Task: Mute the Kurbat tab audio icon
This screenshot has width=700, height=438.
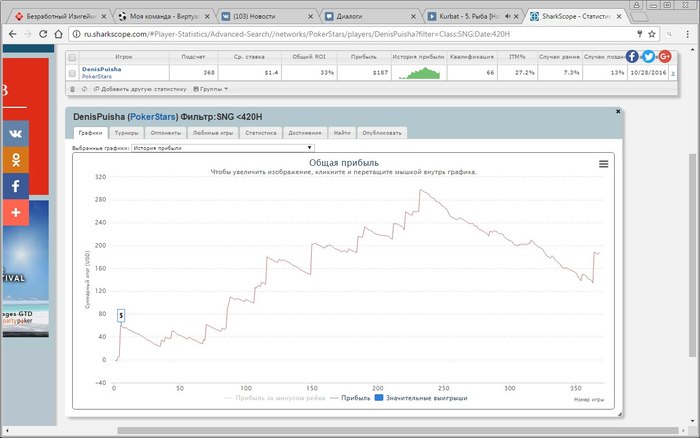Action: pyautogui.click(x=508, y=16)
